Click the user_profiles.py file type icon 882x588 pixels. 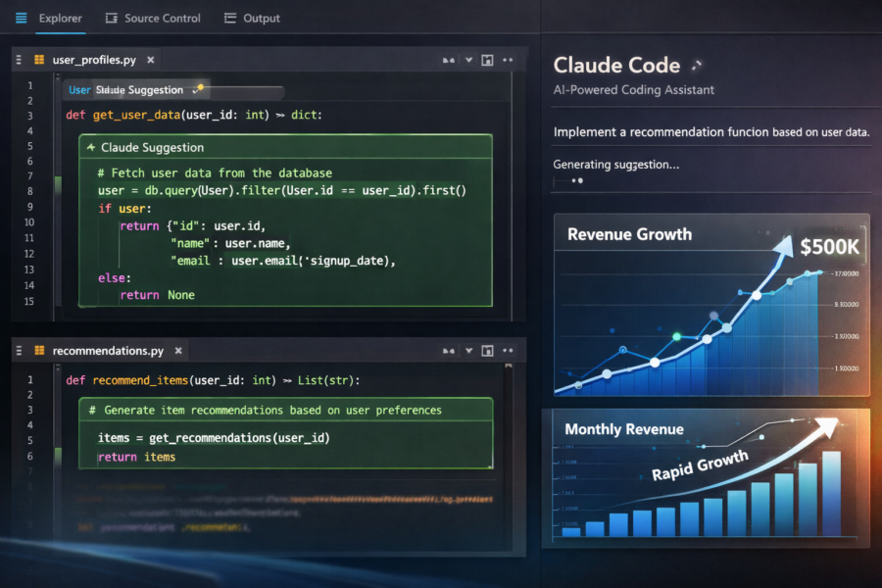tap(39, 60)
